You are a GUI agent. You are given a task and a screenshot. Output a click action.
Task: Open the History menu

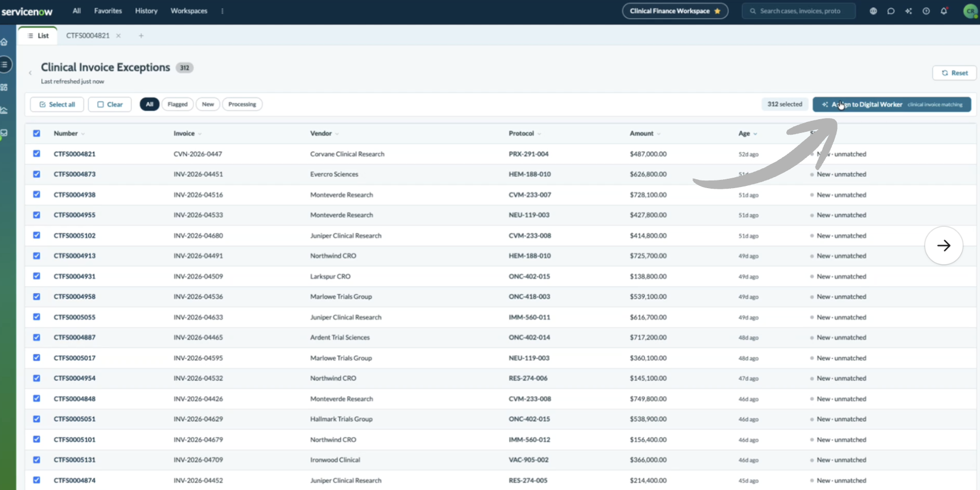coord(146,11)
